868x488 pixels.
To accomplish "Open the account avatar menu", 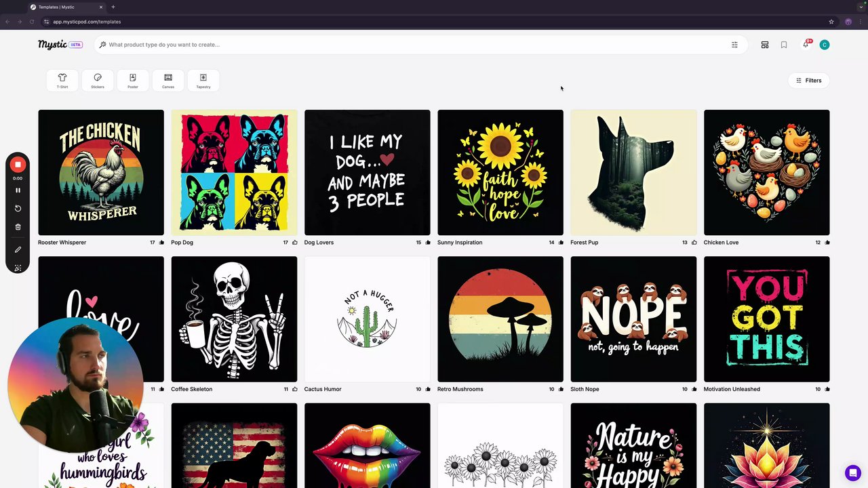I will pos(825,45).
